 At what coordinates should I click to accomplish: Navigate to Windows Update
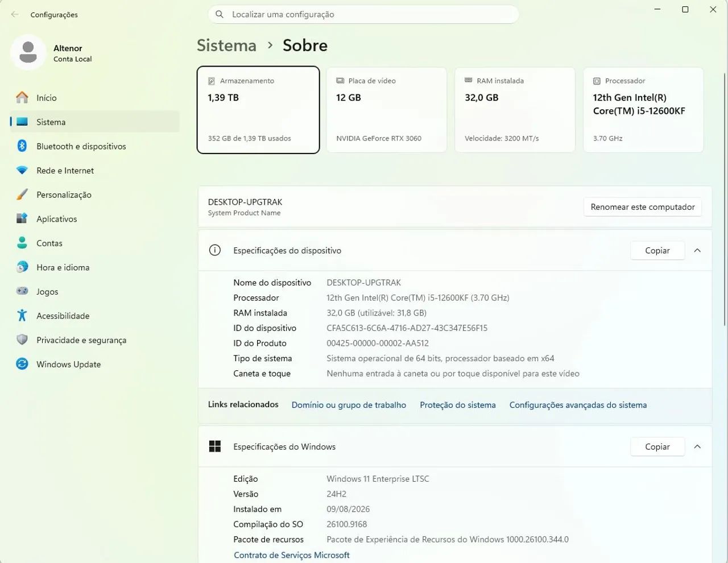(x=94, y=364)
